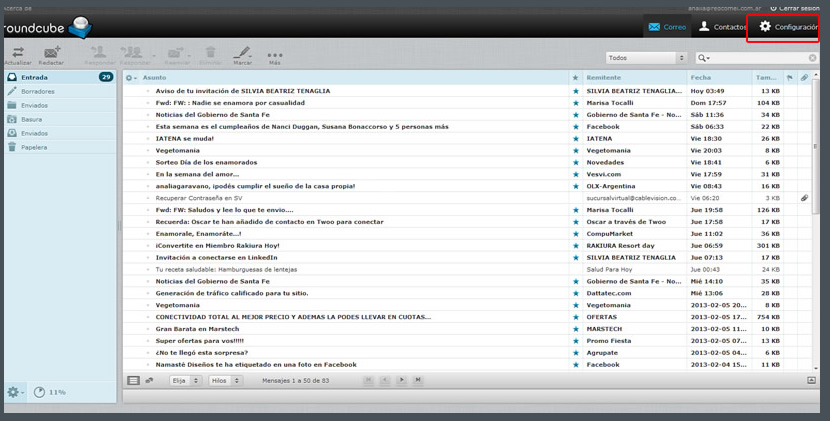Switch to the Contactos tab
This screenshot has height=421, width=830.
coord(721,27)
